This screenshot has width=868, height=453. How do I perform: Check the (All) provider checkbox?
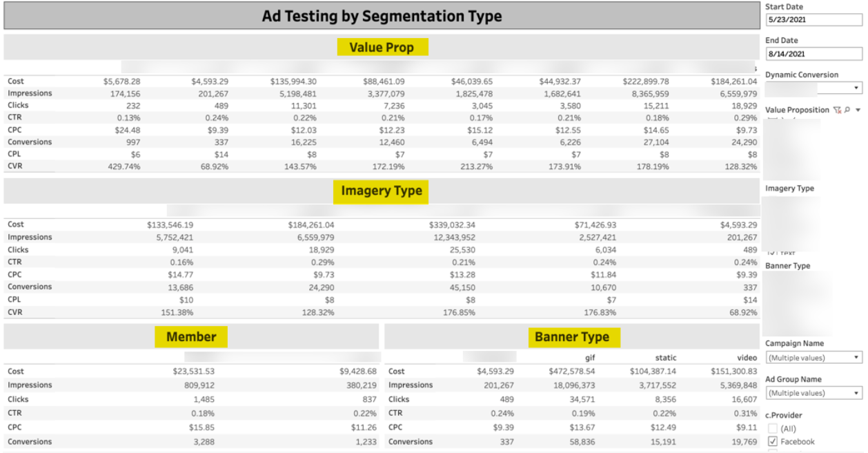[x=773, y=429]
